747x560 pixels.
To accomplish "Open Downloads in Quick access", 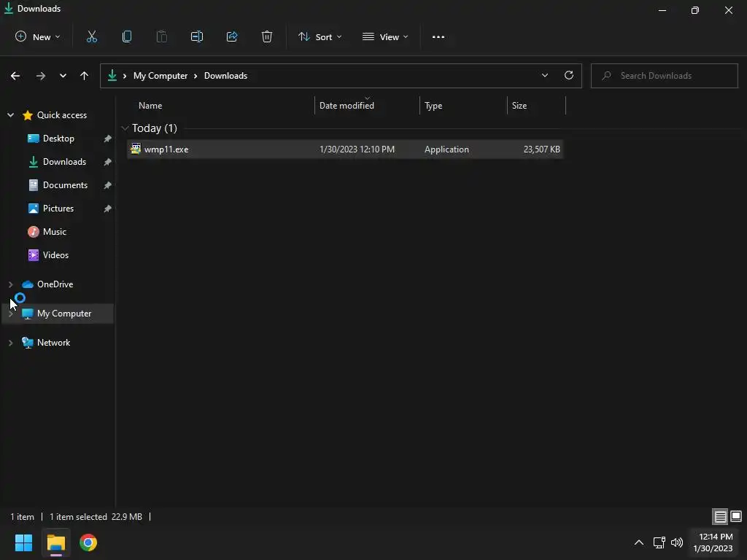I will tap(64, 161).
